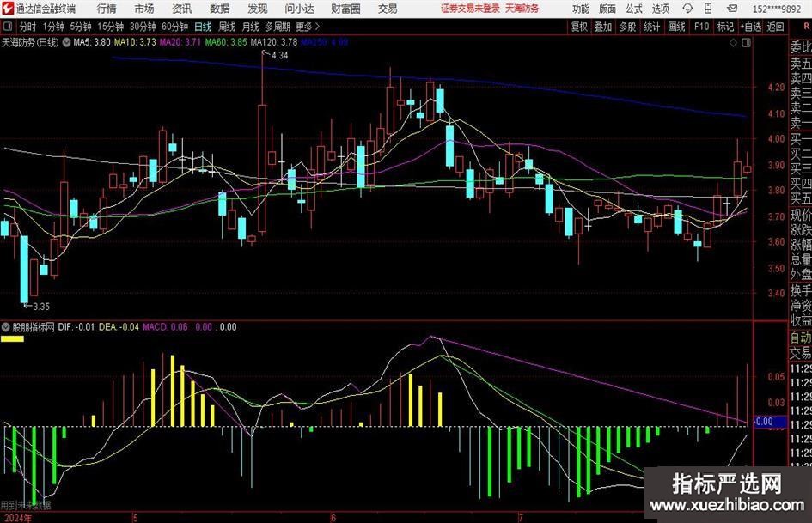
Task: Click the 4.34 high price marker
Action: click(279, 56)
